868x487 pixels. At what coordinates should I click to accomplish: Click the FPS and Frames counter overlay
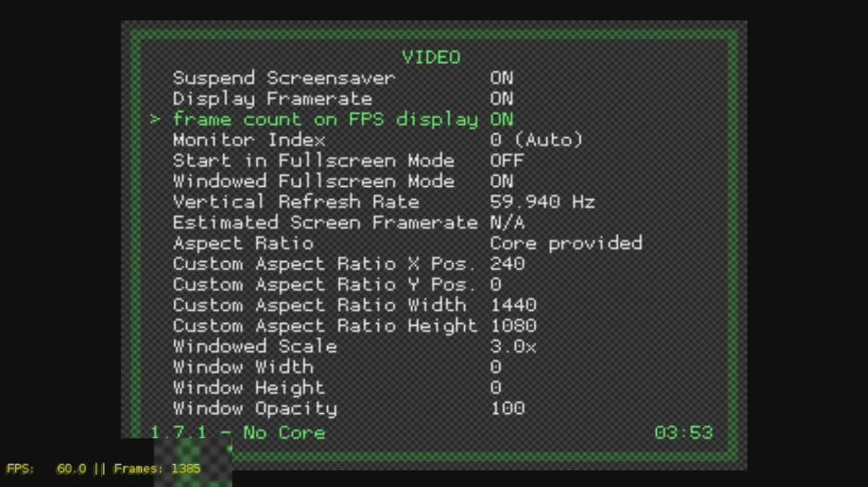[103, 469]
